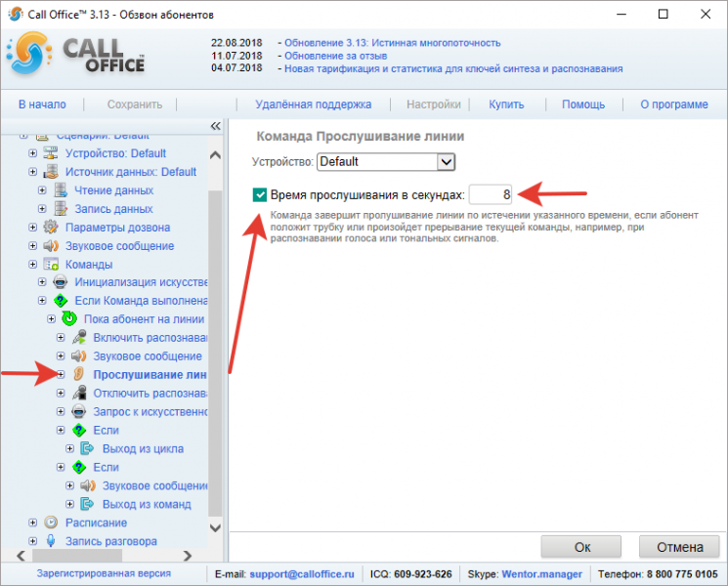Click the tree's horizontal scrollbar thumb

[77, 556]
